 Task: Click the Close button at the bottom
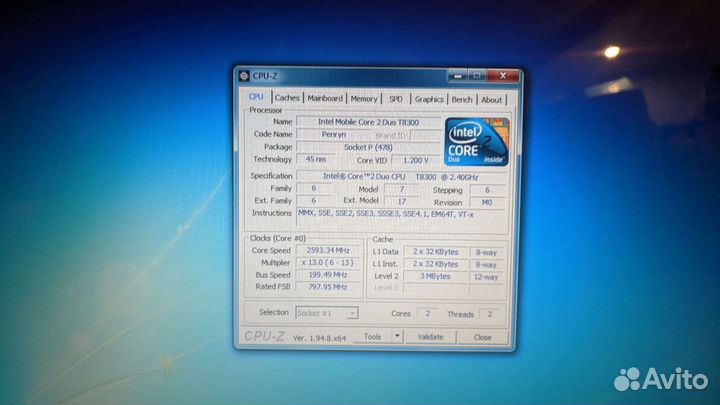tap(483, 338)
